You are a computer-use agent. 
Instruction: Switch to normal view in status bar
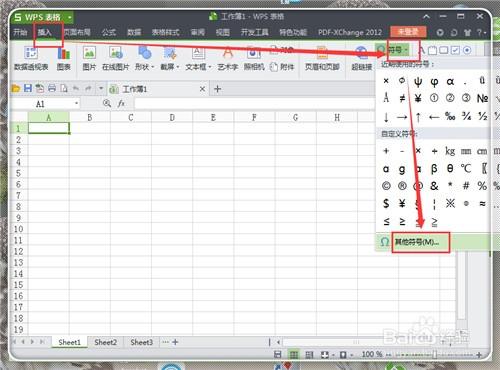pos(293,355)
